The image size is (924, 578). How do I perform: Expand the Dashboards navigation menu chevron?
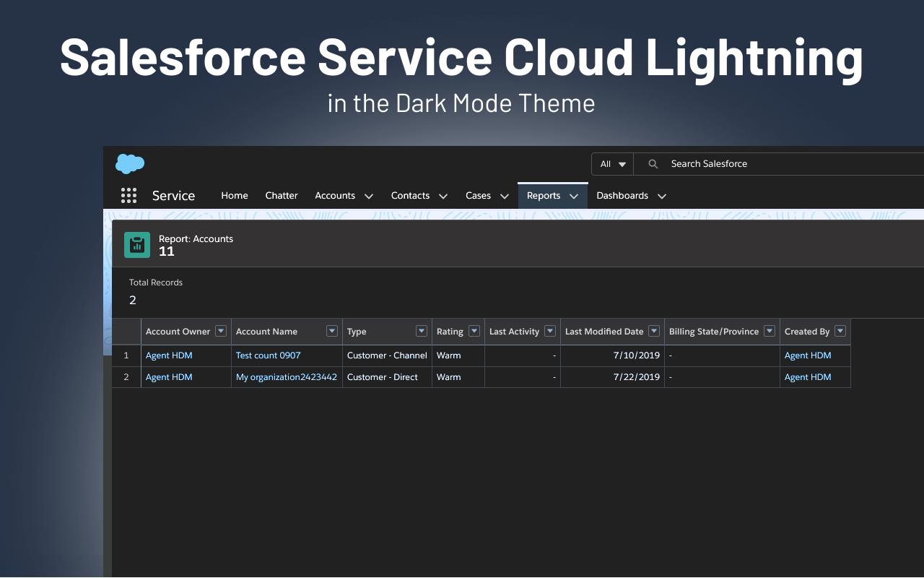tap(662, 196)
